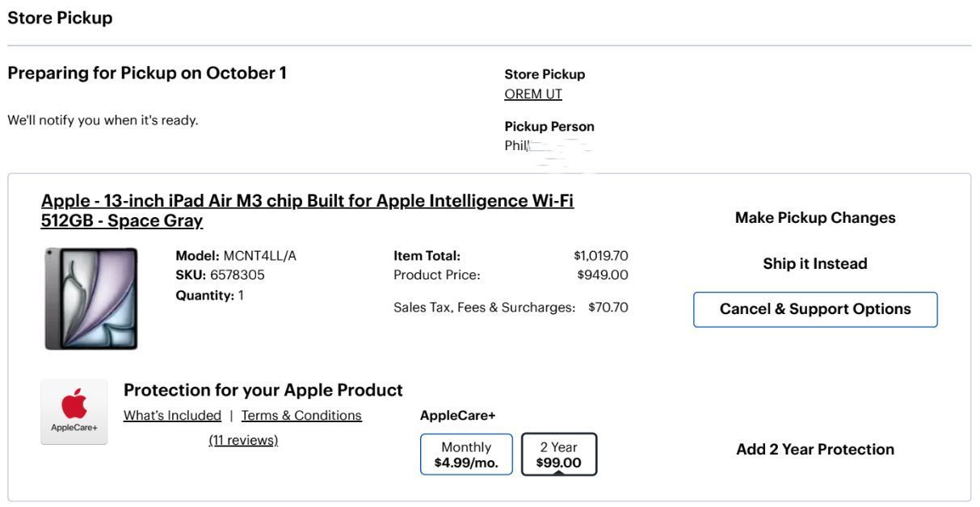This screenshot has height=507, width=980.
Task: Click the Protection for your Apple Product heading
Action: pos(263,390)
